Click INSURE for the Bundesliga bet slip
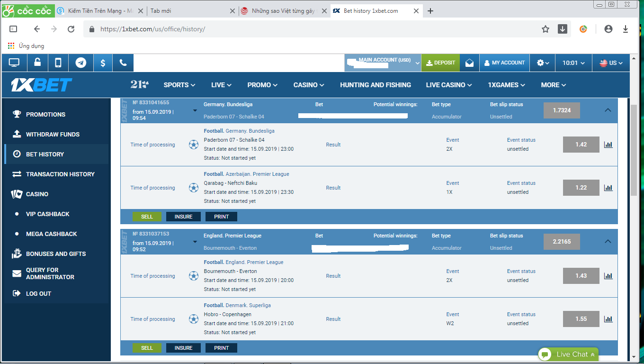 click(x=183, y=217)
